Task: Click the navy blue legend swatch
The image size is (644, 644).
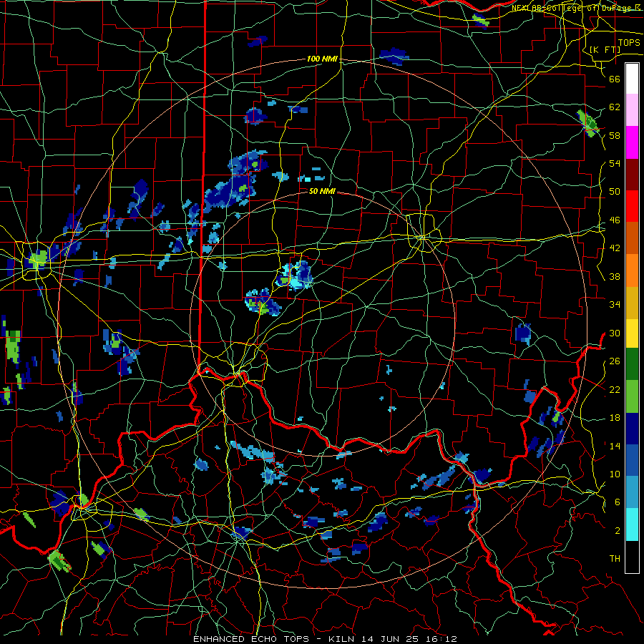Action: 632,429
